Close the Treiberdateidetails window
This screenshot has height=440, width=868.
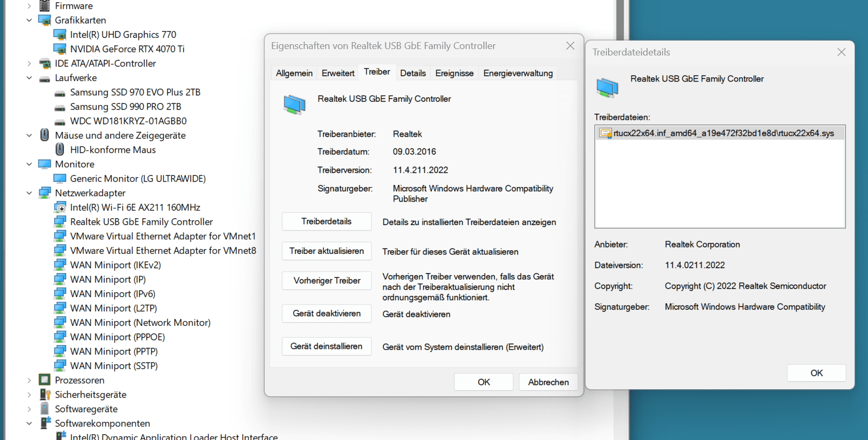click(x=841, y=52)
